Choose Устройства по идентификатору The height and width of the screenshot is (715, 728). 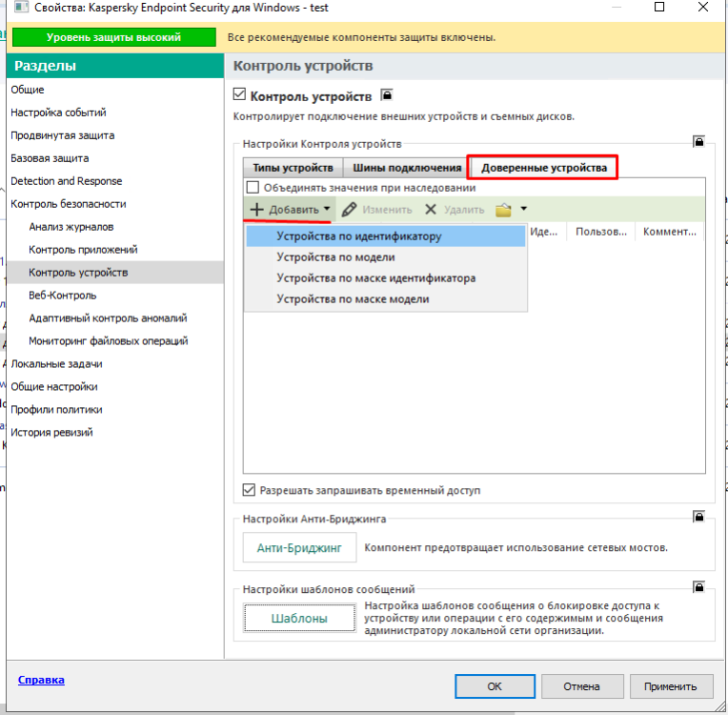point(386,236)
